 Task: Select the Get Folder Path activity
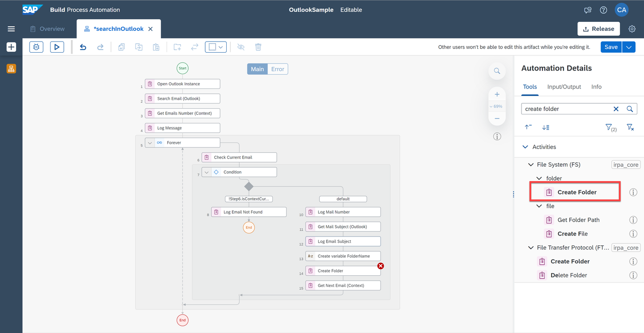coord(578,220)
